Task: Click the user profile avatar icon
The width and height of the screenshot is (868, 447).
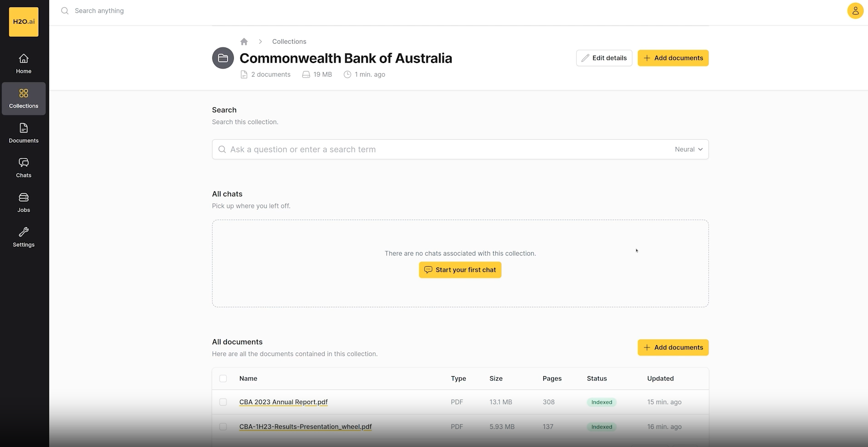Action: [x=855, y=11]
